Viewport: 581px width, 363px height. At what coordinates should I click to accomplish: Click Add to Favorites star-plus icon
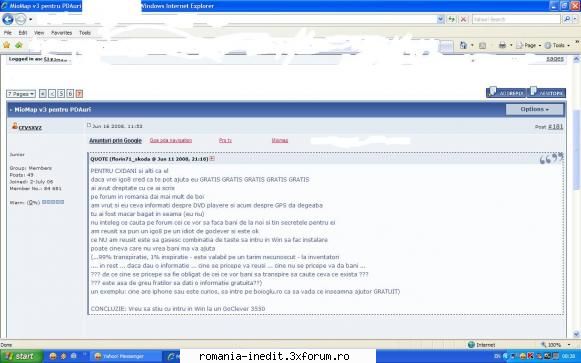tap(19, 45)
